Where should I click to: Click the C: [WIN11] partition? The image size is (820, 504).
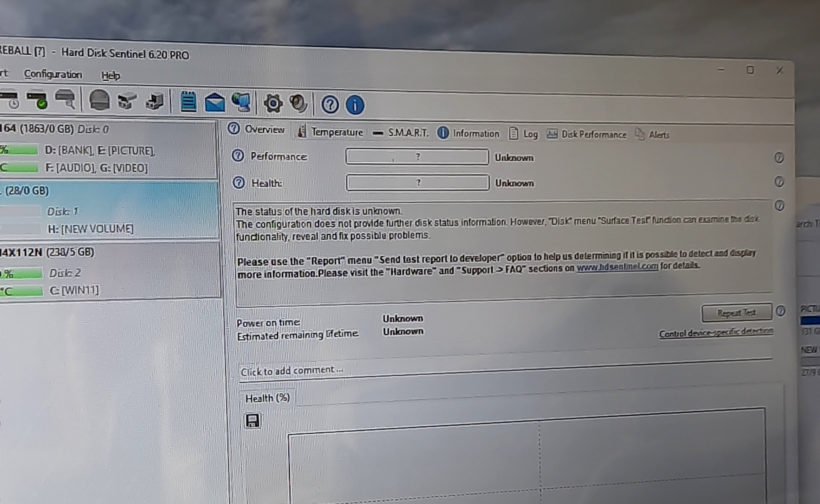tap(74, 290)
